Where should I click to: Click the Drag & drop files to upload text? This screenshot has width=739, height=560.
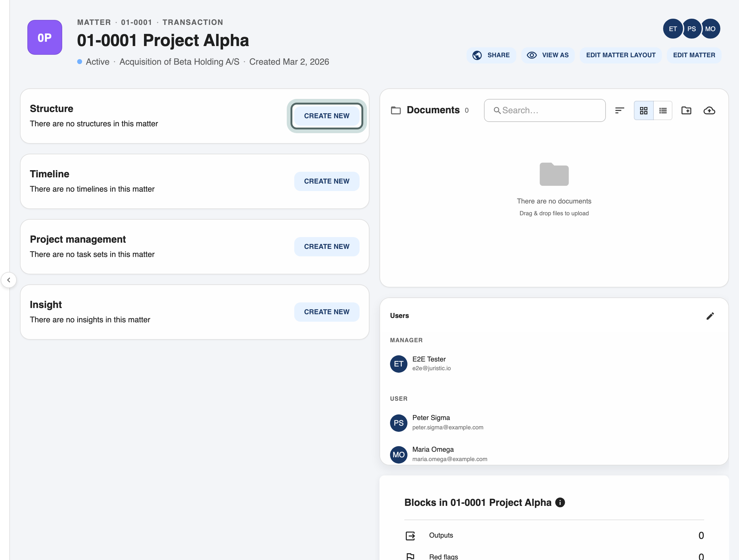(x=554, y=213)
